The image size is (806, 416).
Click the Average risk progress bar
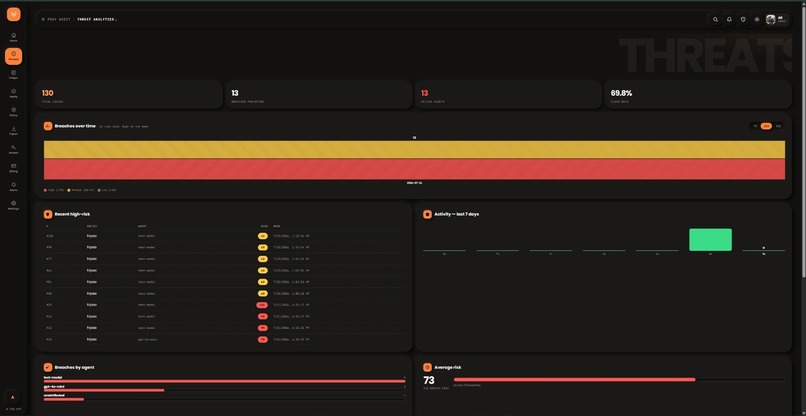[619, 379]
